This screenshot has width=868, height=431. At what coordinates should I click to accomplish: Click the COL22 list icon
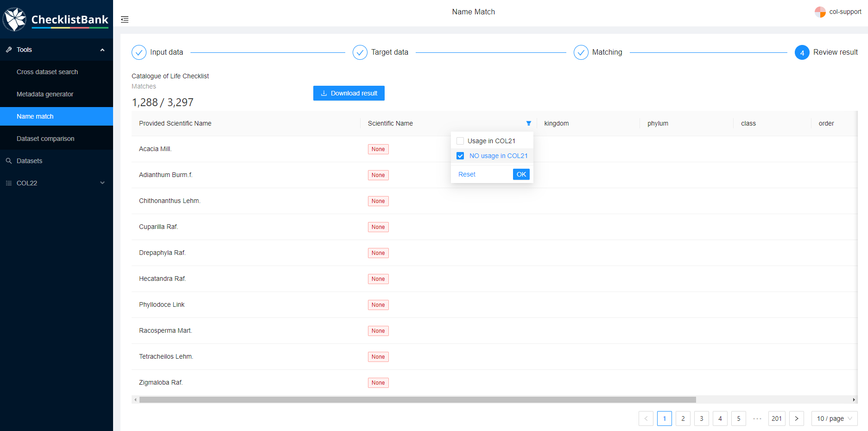pyautogui.click(x=9, y=183)
